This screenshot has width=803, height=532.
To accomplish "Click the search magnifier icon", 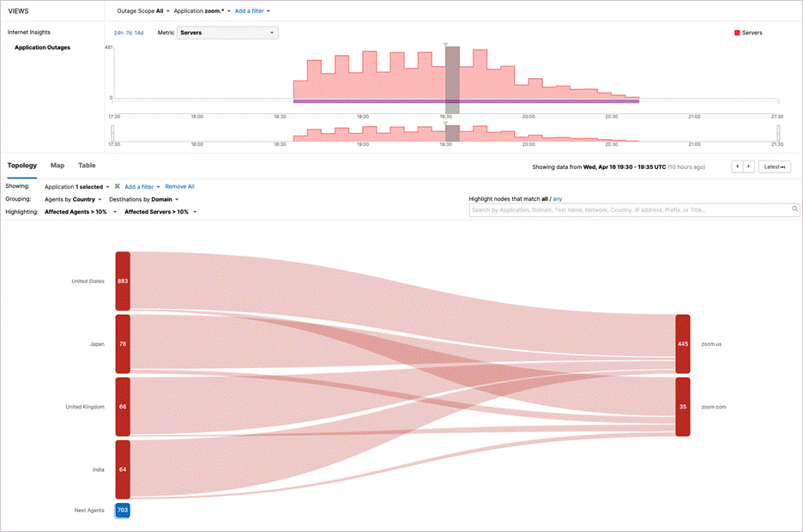I will tap(795, 209).
